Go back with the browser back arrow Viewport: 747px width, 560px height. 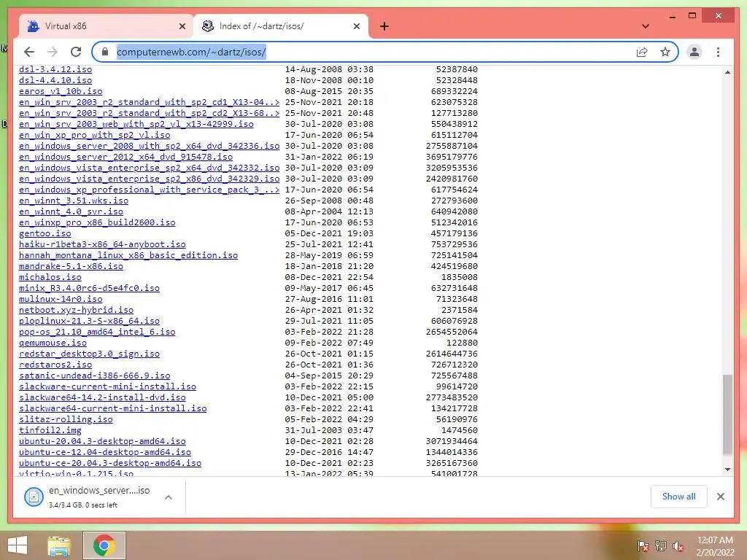tap(29, 52)
